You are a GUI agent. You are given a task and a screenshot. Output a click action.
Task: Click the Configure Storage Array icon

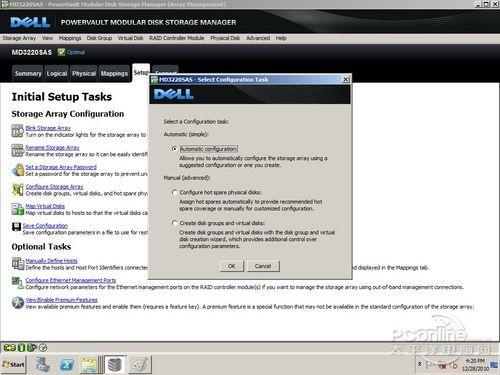coord(17,189)
